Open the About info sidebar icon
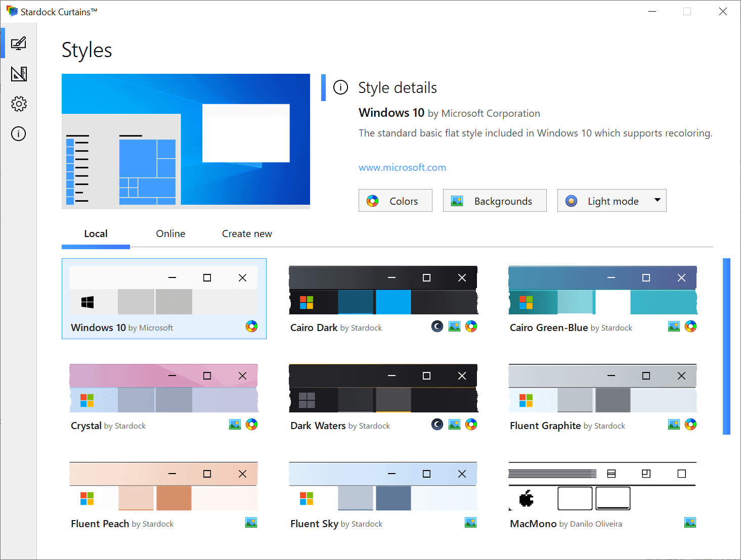 [19, 134]
